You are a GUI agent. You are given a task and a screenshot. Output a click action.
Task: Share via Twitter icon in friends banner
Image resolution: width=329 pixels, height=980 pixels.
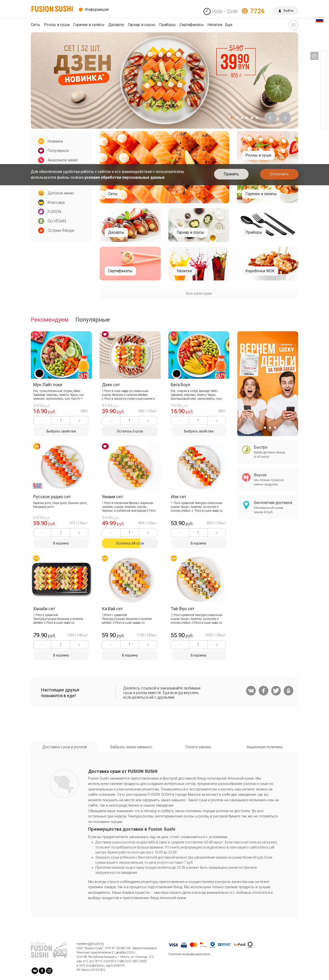click(x=276, y=690)
